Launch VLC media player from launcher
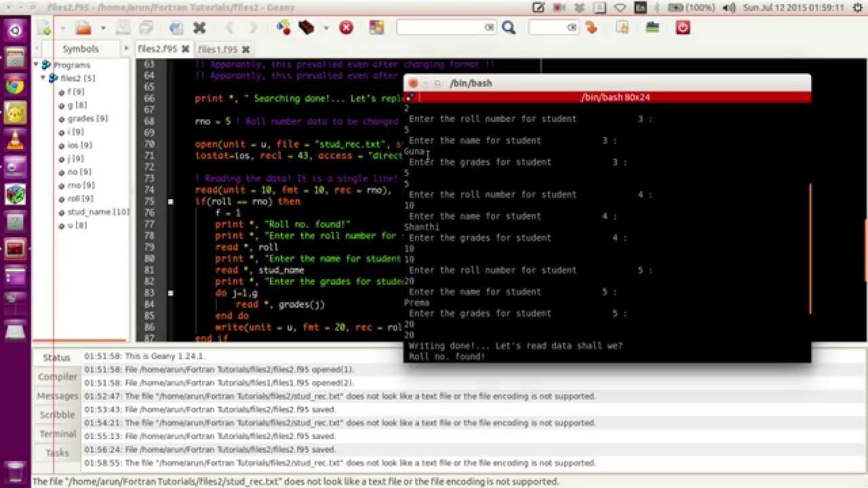This screenshot has width=868, height=488. tap(15, 140)
